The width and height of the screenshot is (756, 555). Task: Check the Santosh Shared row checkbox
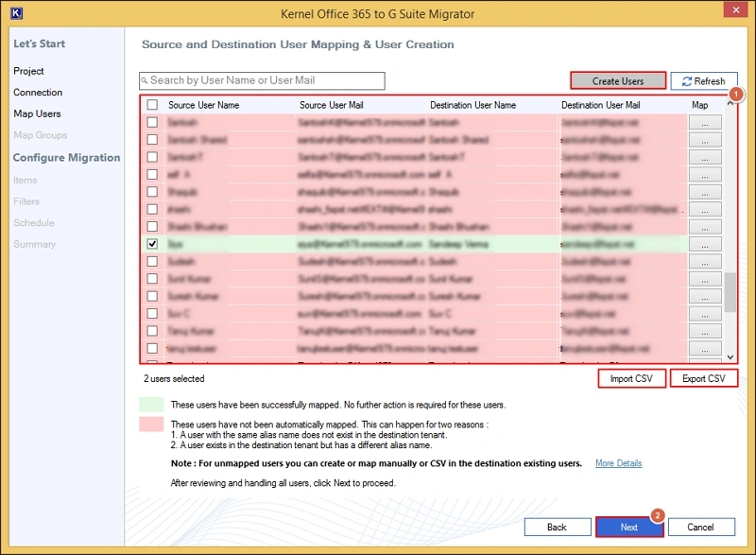pyautogui.click(x=152, y=140)
